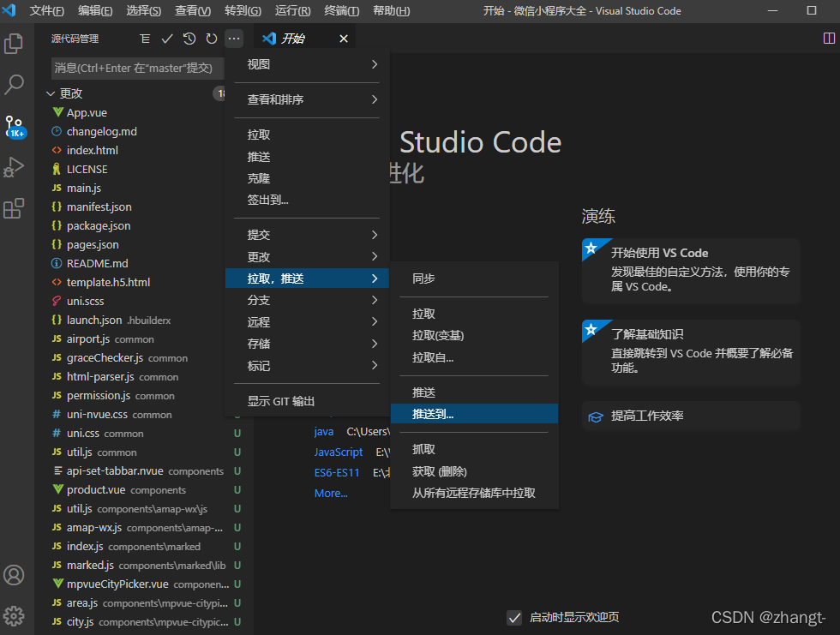Uncheck 启动时显示欢迎页 checkbox
The width and height of the screenshot is (840, 635).
[x=514, y=617]
